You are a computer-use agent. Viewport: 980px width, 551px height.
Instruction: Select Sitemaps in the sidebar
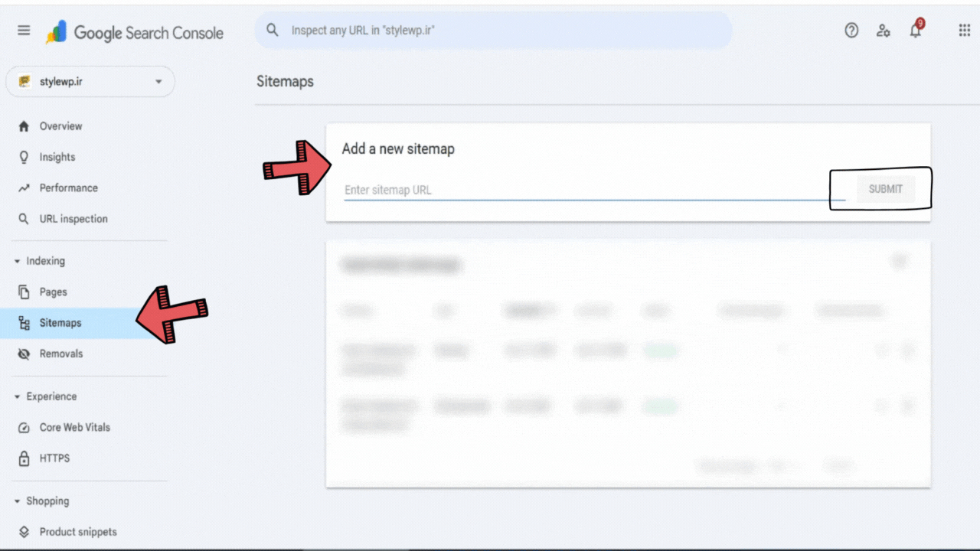(60, 322)
